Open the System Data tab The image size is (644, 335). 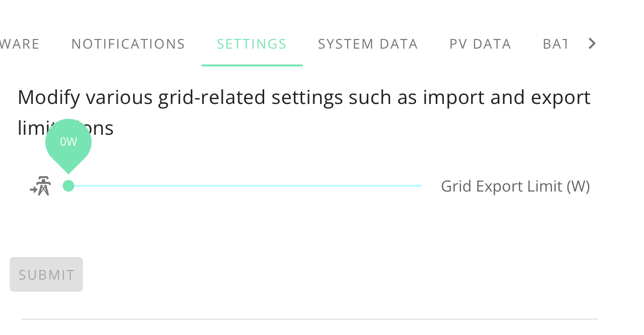point(368,44)
